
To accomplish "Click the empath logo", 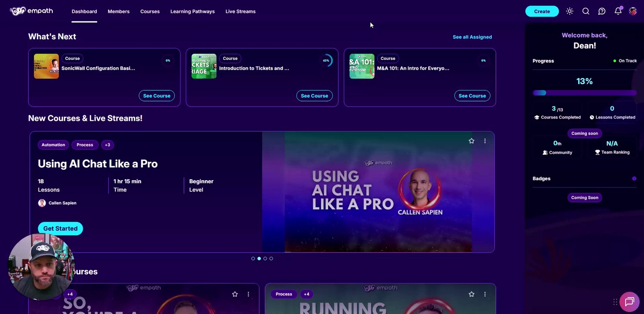I will [31, 11].
